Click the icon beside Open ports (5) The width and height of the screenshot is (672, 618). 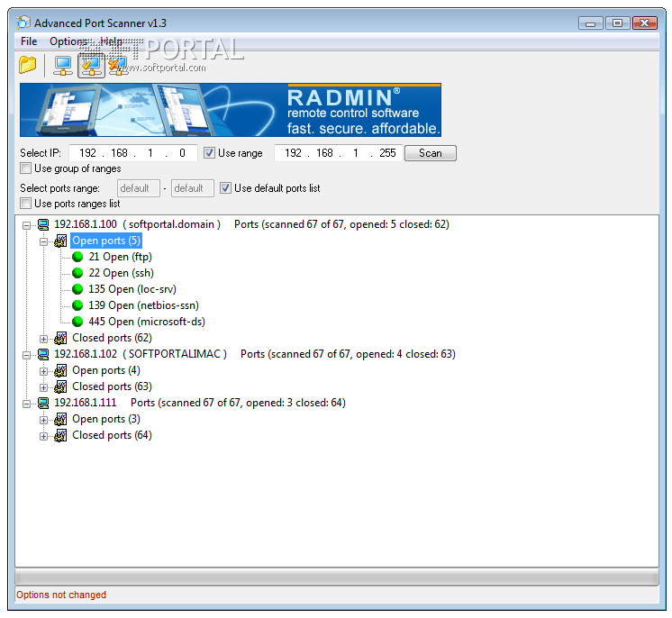click(x=60, y=241)
